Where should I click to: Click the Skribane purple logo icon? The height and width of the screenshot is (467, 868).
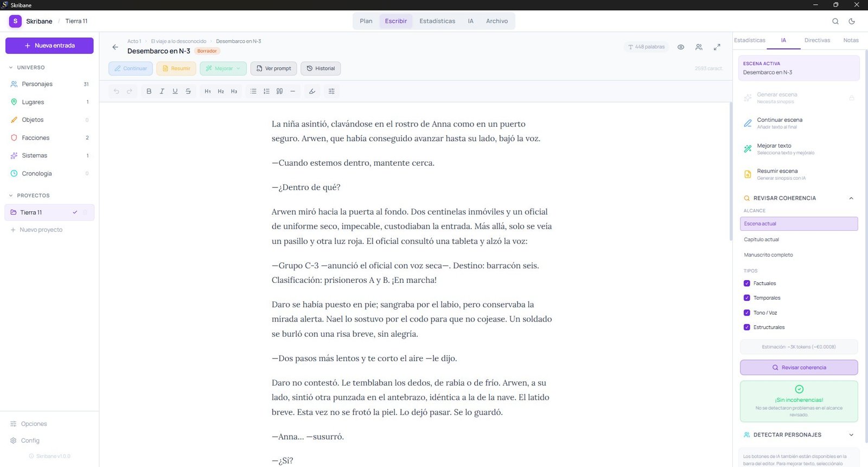click(x=15, y=21)
